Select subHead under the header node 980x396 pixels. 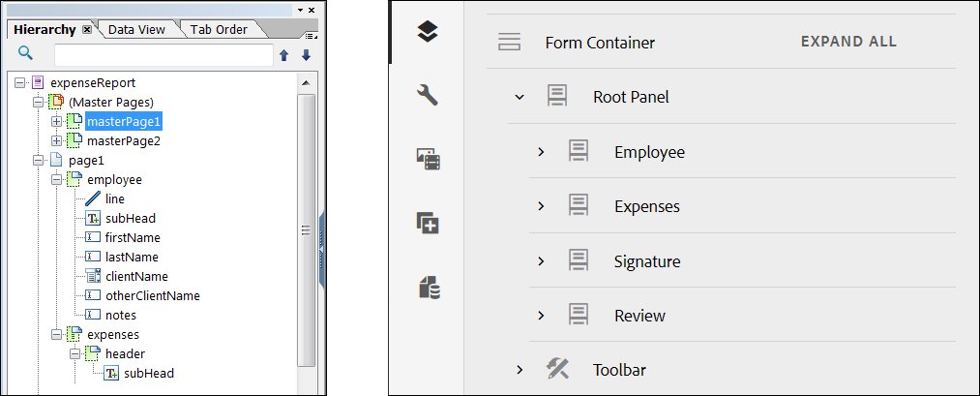(x=149, y=374)
